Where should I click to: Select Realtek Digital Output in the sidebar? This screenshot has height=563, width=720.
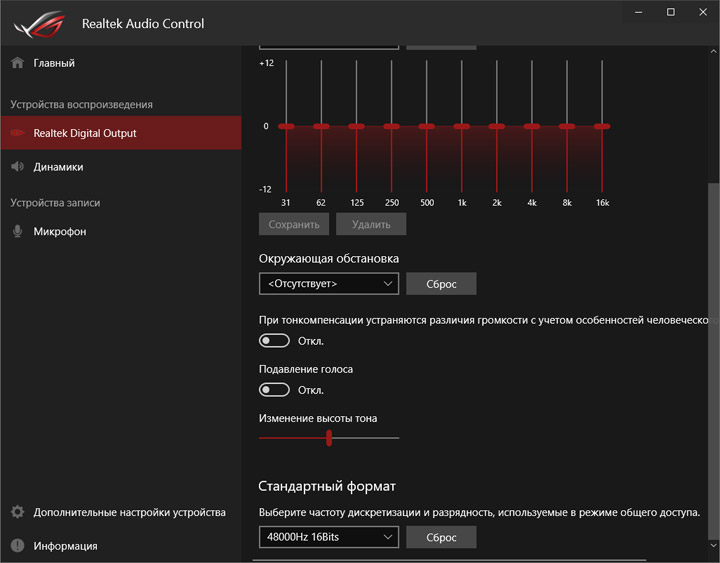pos(121,133)
